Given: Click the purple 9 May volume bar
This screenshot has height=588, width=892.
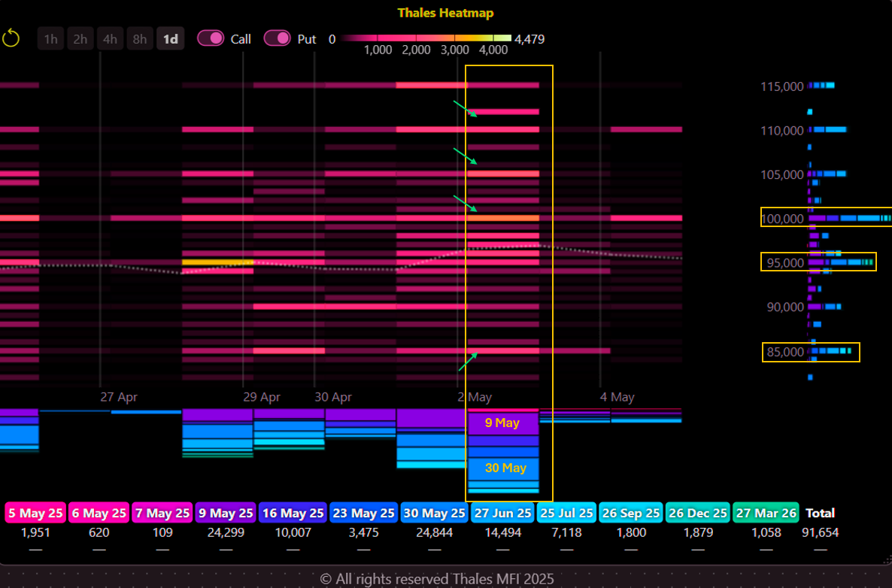Looking at the screenshot, I should [503, 423].
